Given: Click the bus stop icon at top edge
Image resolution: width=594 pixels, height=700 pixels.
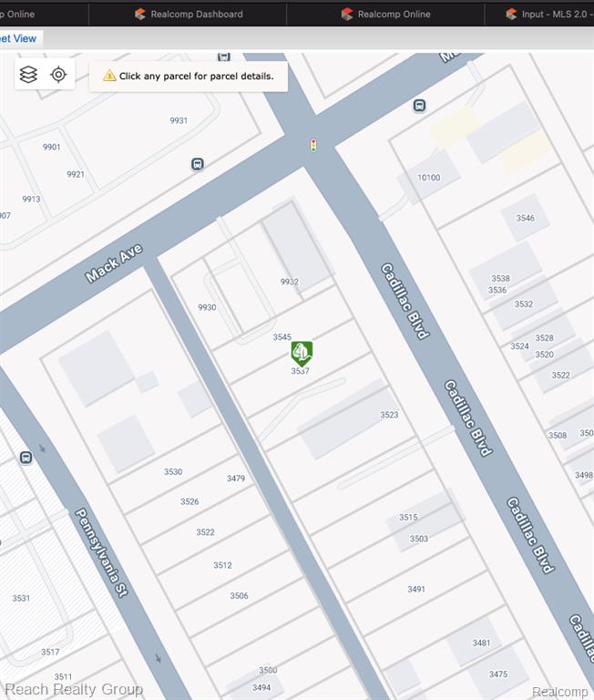Looking at the screenshot, I should (224, 57).
